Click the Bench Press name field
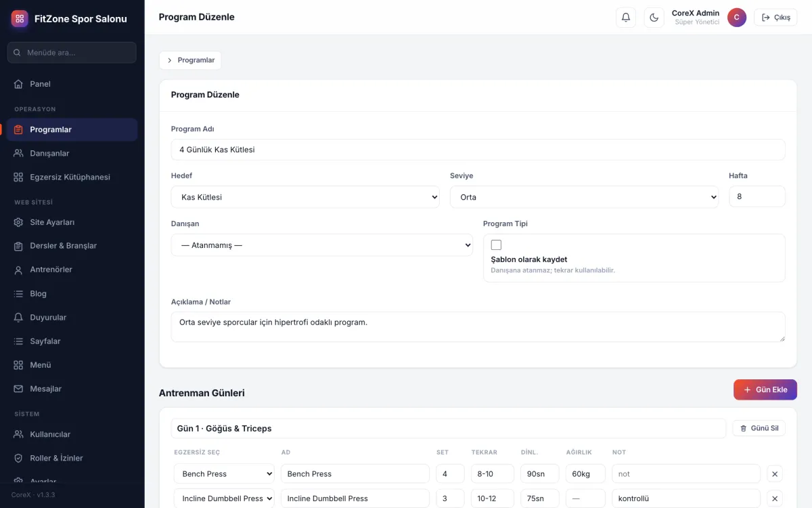The height and width of the screenshot is (508, 812). pyautogui.click(x=355, y=474)
